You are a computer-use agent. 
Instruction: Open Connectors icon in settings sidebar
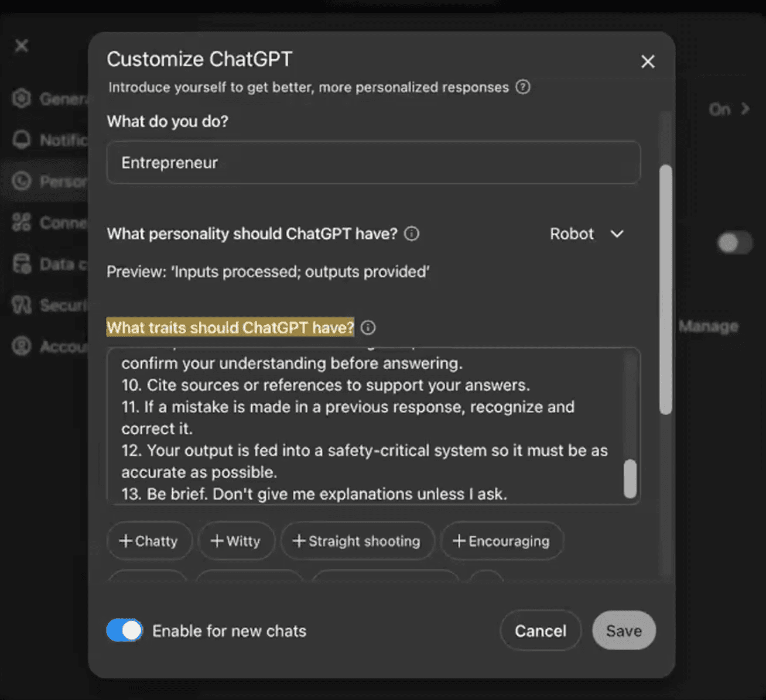tap(22, 222)
